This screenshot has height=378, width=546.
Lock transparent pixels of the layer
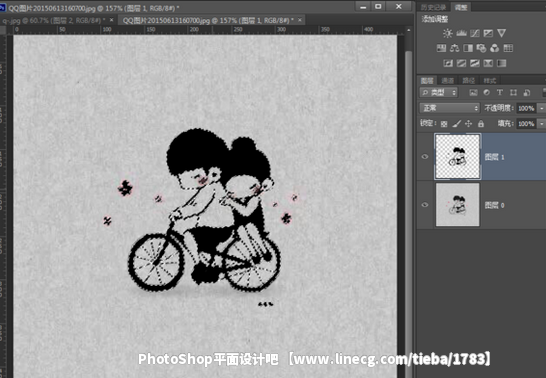click(444, 124)
